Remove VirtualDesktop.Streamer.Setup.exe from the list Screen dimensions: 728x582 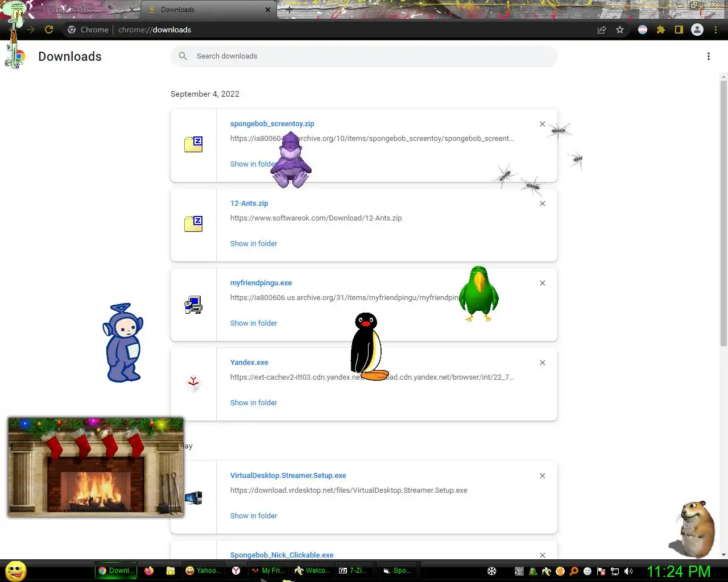(x=543, y=476)
